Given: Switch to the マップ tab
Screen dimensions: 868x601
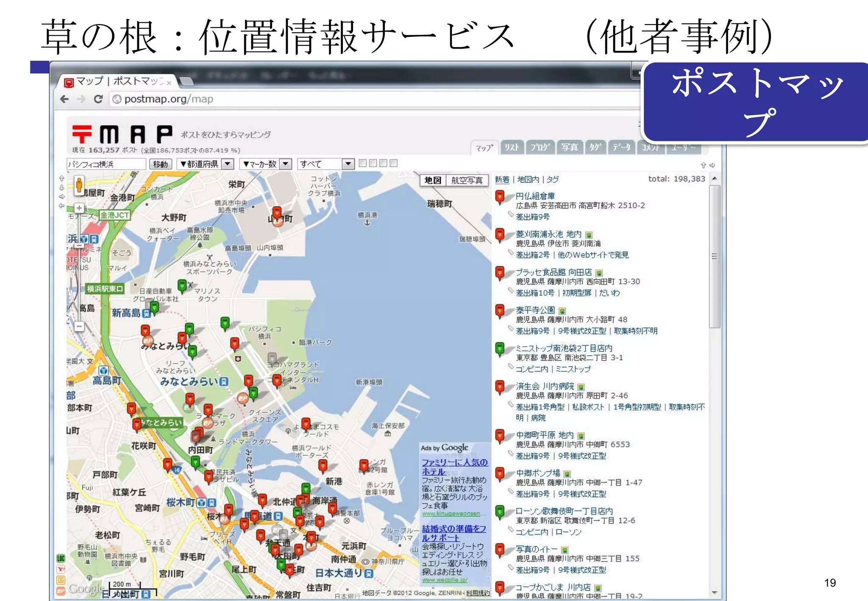Looking at the screenshot, I should [x=484, y=148].
